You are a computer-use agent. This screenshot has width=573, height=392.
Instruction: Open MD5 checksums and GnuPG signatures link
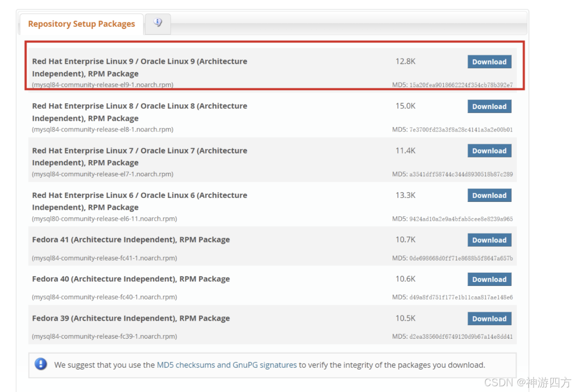click(227, 365)
